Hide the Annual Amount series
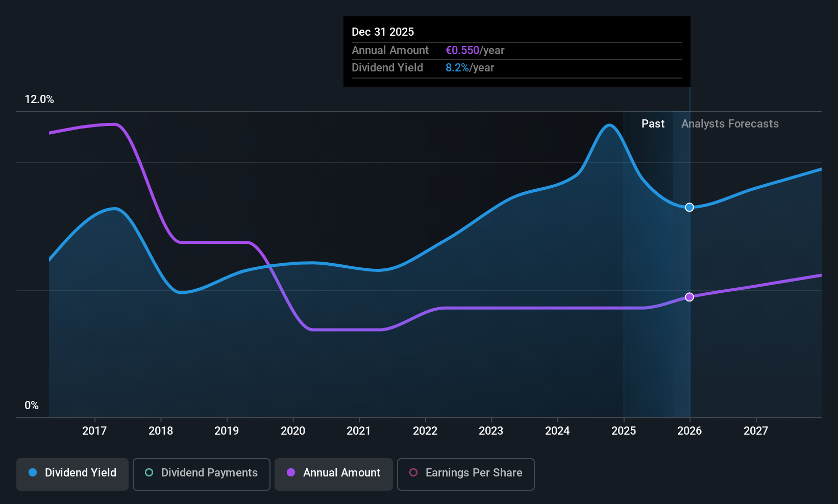This screenshot has width=838, height=504. 334,474
